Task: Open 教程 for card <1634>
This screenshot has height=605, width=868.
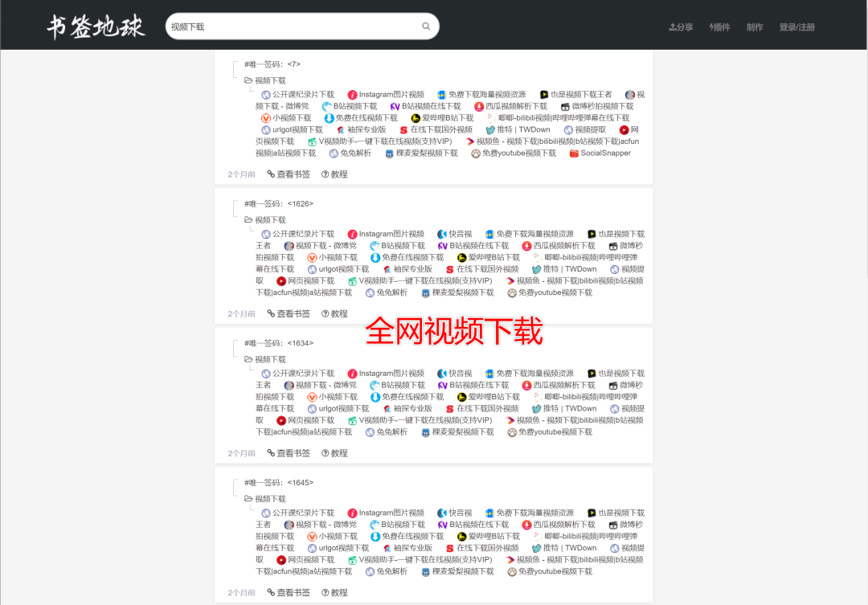Action: [334, 453]
